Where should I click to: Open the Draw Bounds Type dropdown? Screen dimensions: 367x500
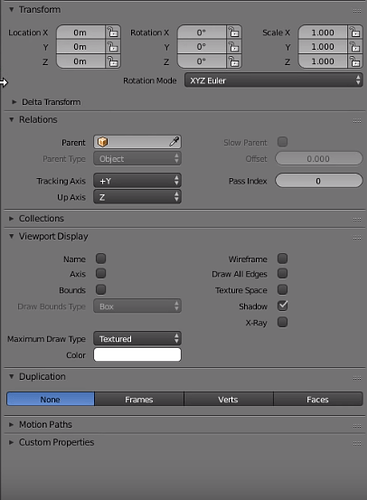(x=137, y=306)
